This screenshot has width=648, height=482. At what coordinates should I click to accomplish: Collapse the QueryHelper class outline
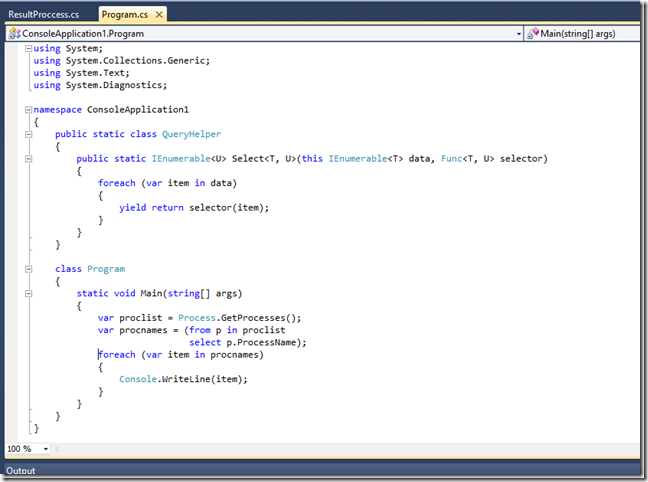[26, 134]
